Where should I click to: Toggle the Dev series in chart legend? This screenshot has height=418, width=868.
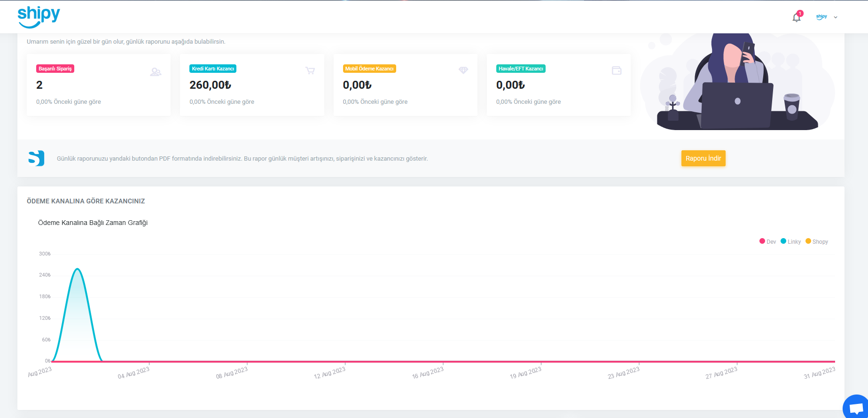point(768,241)
